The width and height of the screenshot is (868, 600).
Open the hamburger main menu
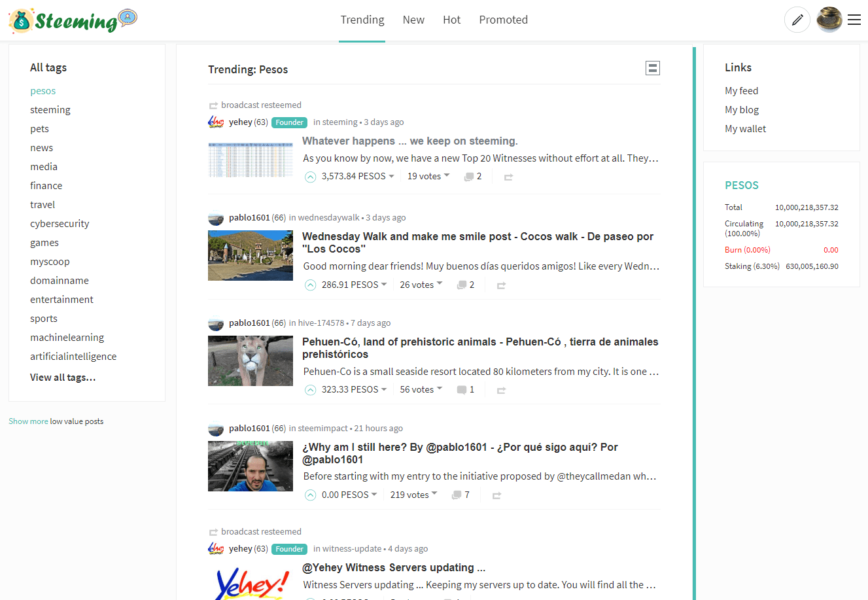point(854,20)
